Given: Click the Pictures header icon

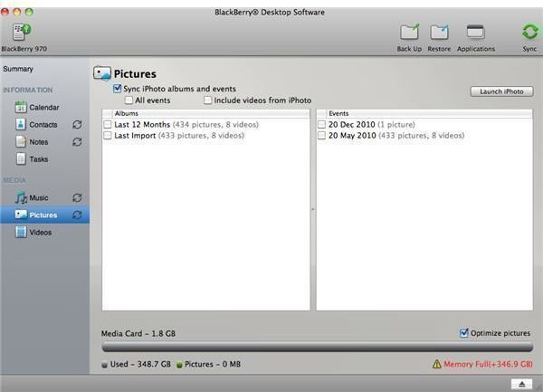Looking at the screenshot, I should coord(101,73).
